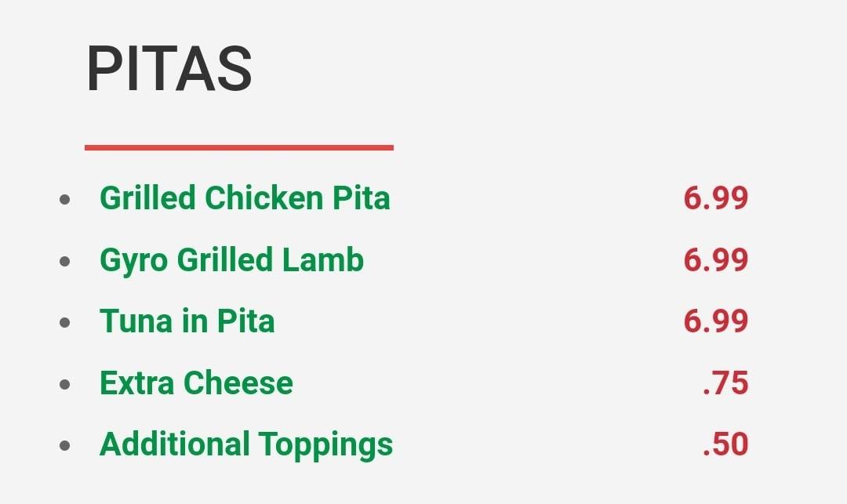Select the Extra Cheese add-on
The width and height of the screenshot is (847, 504).
pyautogui.click(x=196, y=383)
